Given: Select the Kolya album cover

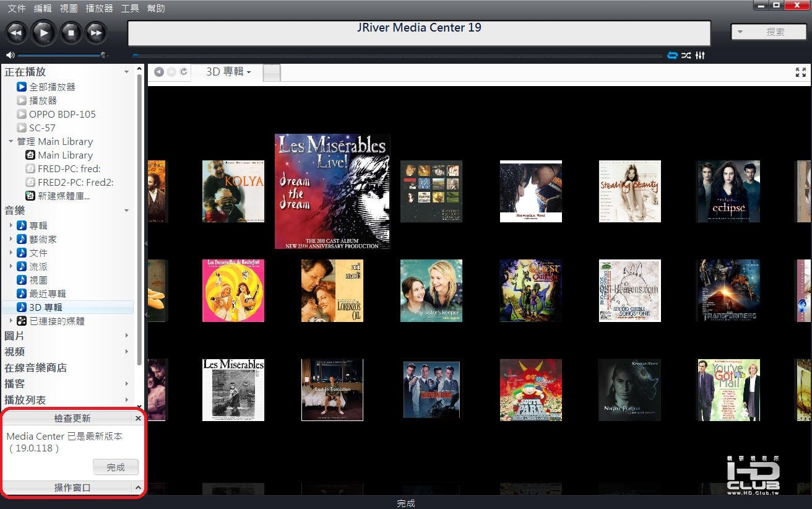Looking at the screenshot, I should 233,191.
